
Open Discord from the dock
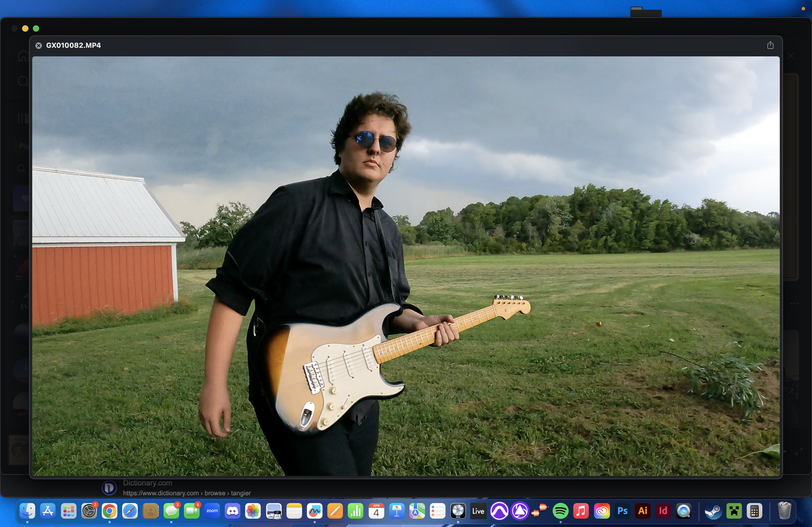click(233, 511)
